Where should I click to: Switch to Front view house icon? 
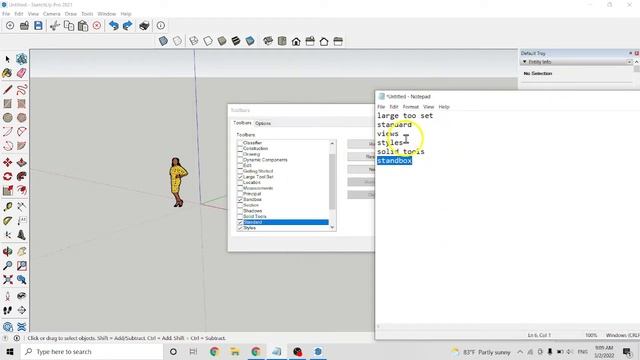coord(296,41)
